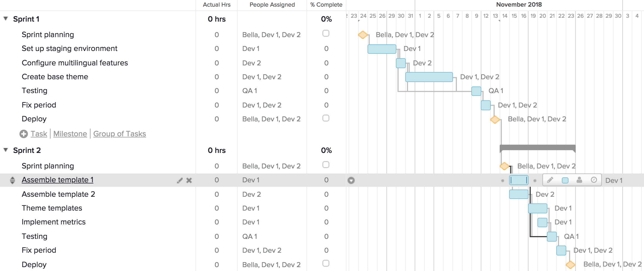Click the rename pencil beside Assemble template 1
This screenshot has height=271, width=644.
point(179,180)
